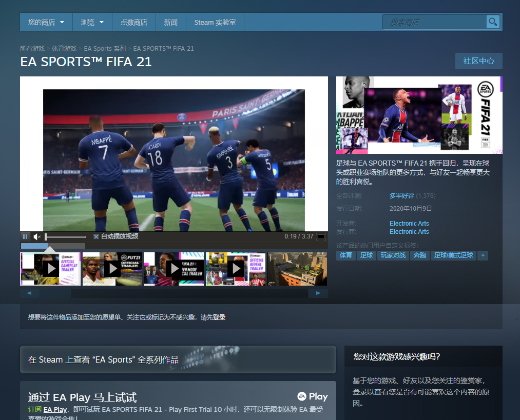Click into the 搜索商店 search field
The height and width of the screenshot is (420, 520).
click(x=434, y=22)
